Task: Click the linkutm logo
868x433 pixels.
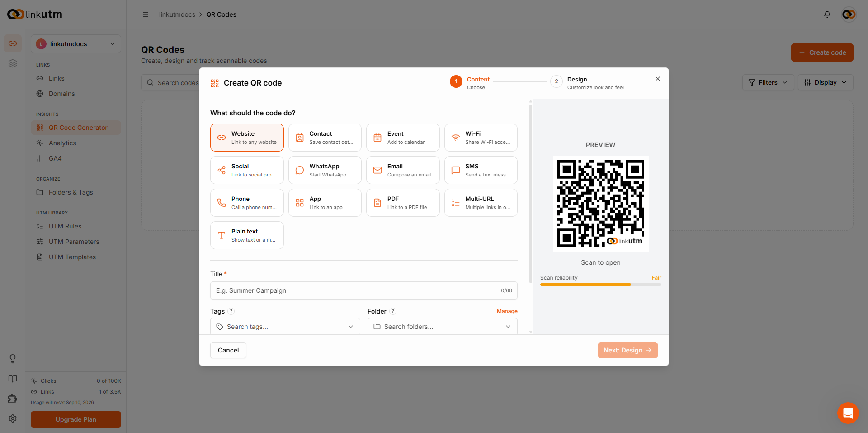Action: click(x=35, y=14)
